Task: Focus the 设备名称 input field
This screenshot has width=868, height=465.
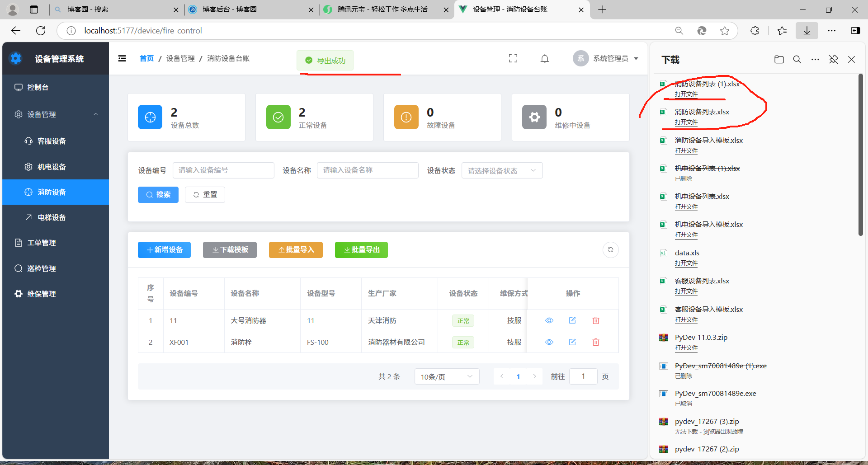Action: (x=368, y=170)
